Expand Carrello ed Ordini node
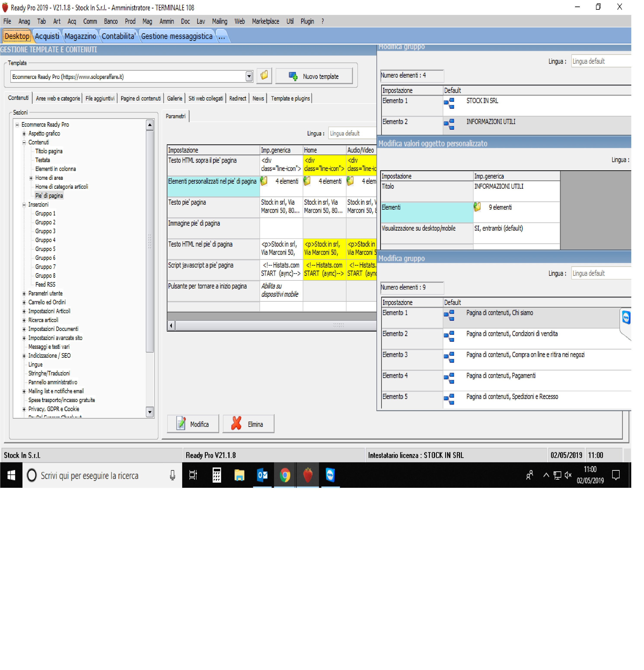Screen dimensions: 644x670 (x=24, y=303)
